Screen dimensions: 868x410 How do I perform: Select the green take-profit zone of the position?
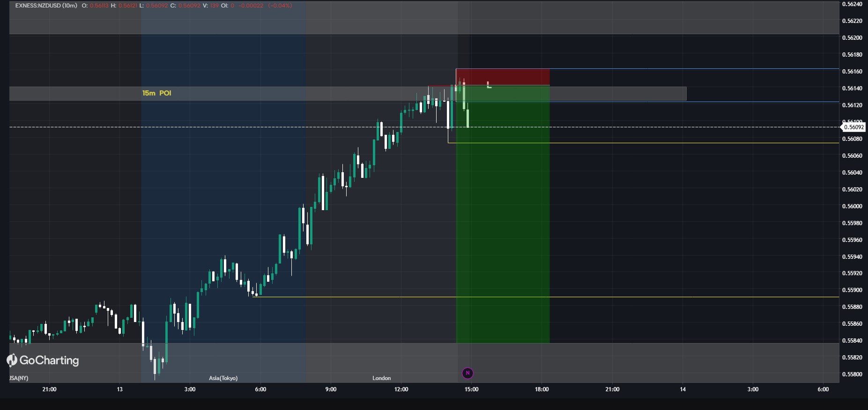[x=503, y=214]
